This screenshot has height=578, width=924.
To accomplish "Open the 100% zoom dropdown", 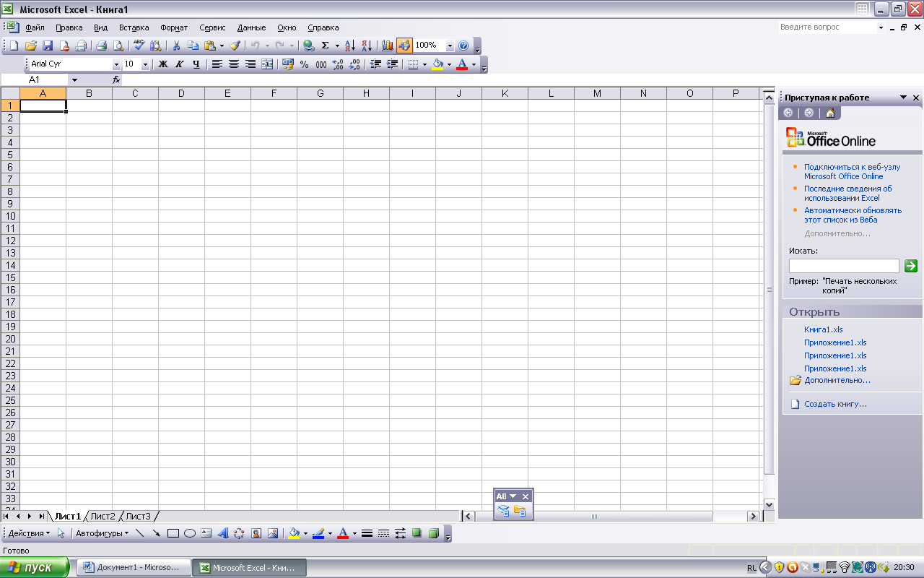I will click(450, 46).
